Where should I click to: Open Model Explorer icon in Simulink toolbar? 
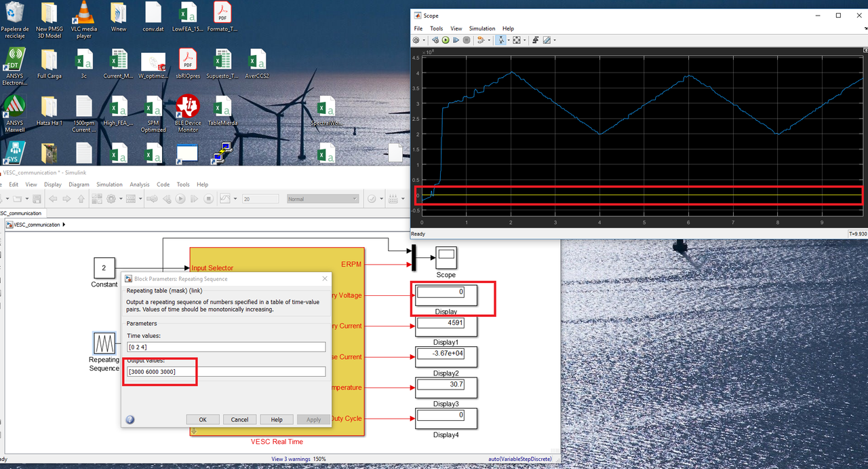[x=131, y=199]
